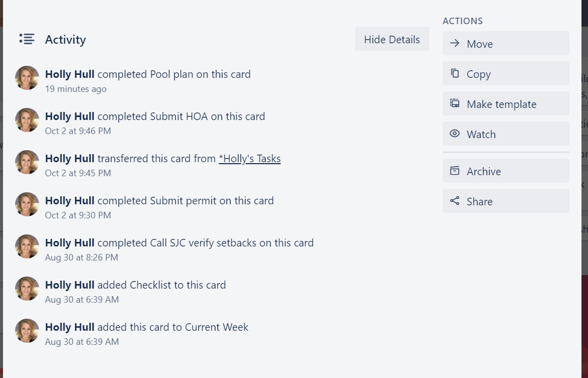Screen dimensions: 588x378
Task: Click avatar beside Pool plan activity
Action: 27,78
